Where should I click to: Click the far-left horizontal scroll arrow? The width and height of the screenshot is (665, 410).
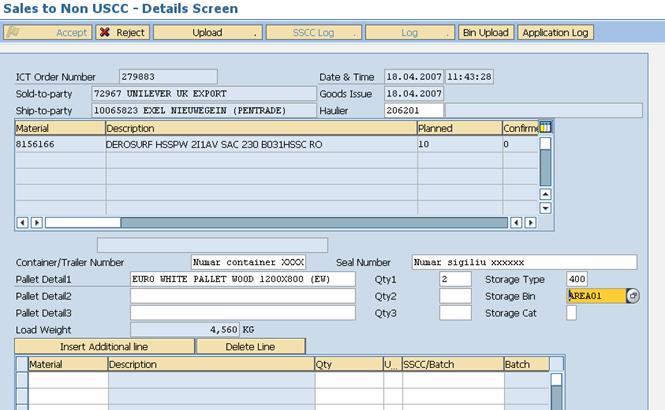(x=23, y=222)
